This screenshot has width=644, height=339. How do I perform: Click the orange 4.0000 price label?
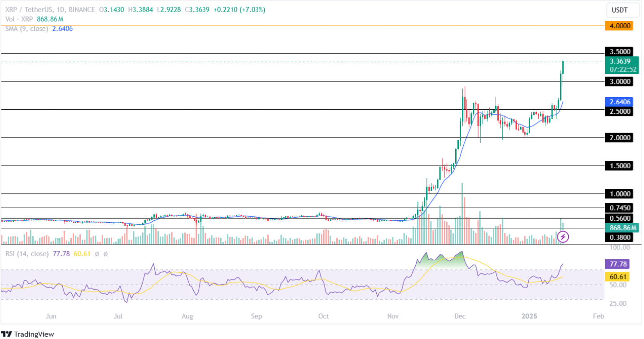click(x=619, y=26)
